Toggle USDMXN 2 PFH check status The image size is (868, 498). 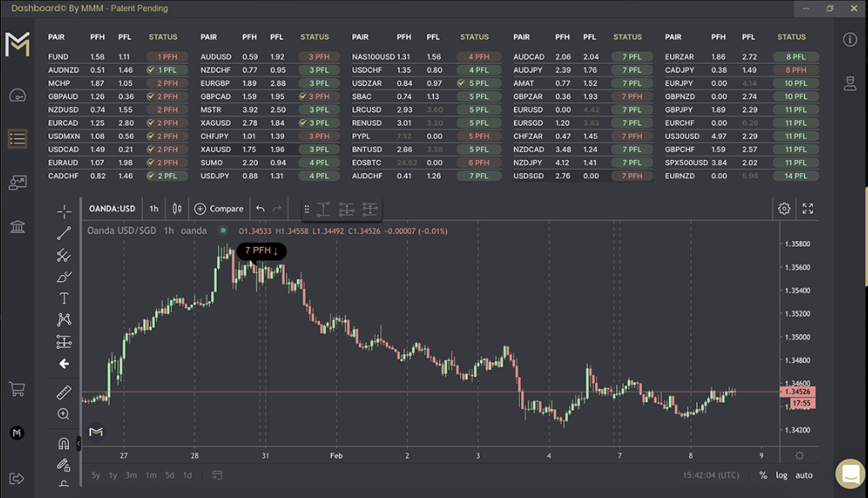coord(151,136)
